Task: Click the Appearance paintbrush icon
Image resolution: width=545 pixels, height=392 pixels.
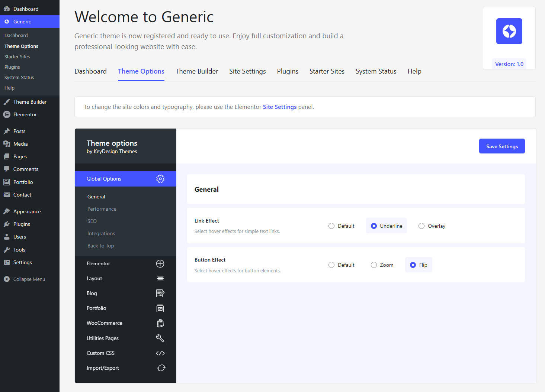Action: click(x=7, y=211)
